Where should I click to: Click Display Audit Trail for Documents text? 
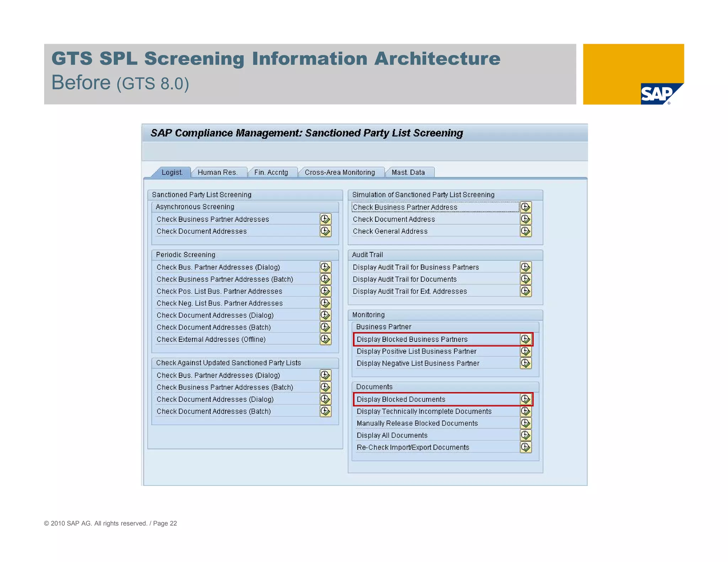[x=405, y=279]
